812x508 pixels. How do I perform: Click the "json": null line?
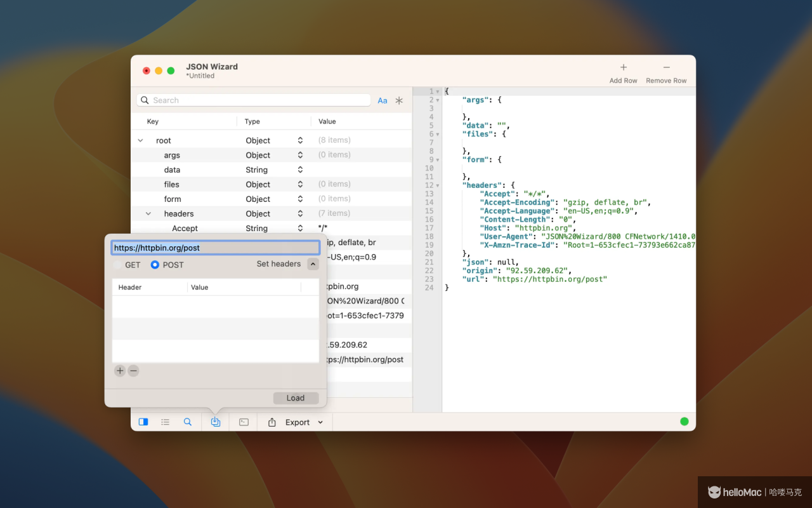[491, 262]
